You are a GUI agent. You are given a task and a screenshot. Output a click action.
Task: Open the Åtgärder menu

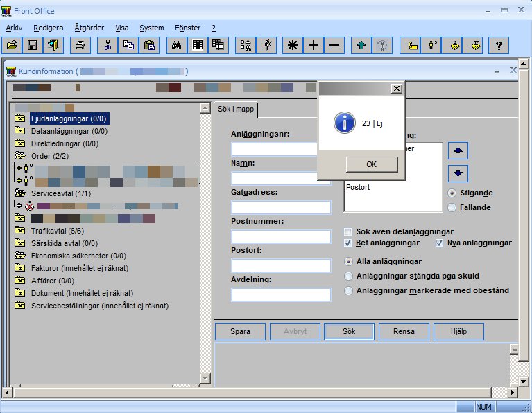[x=88, y=28]
